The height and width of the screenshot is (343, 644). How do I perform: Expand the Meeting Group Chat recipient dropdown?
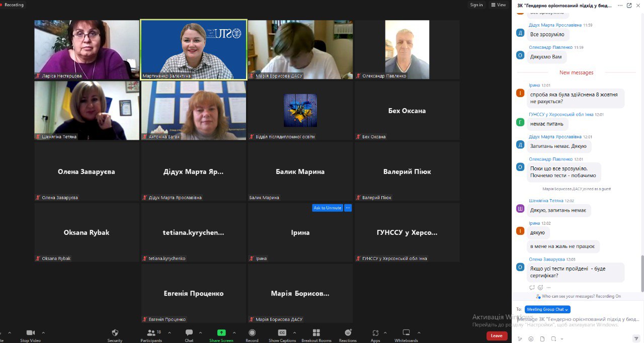point(547,309)
